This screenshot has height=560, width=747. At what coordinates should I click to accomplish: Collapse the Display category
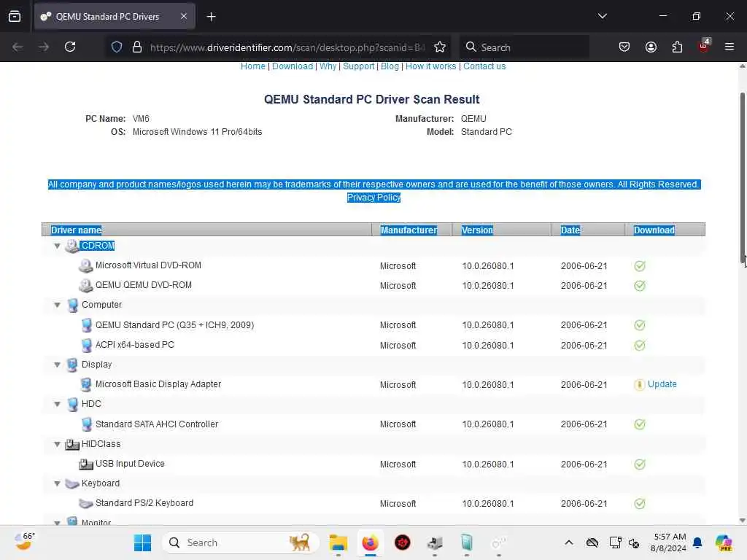click(57, 365)
